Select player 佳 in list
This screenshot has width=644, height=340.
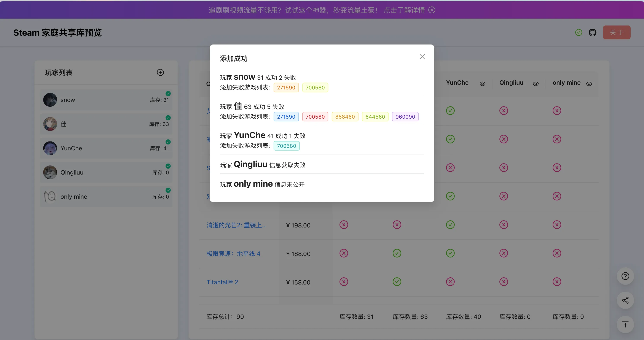click(106, 124)
